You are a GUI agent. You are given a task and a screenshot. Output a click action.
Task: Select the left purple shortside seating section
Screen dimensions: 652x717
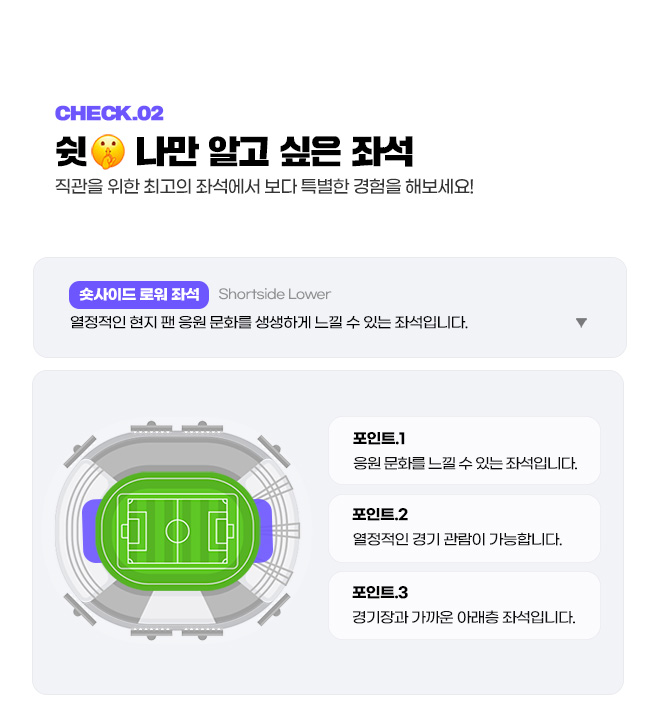click(x=90, y=530)
